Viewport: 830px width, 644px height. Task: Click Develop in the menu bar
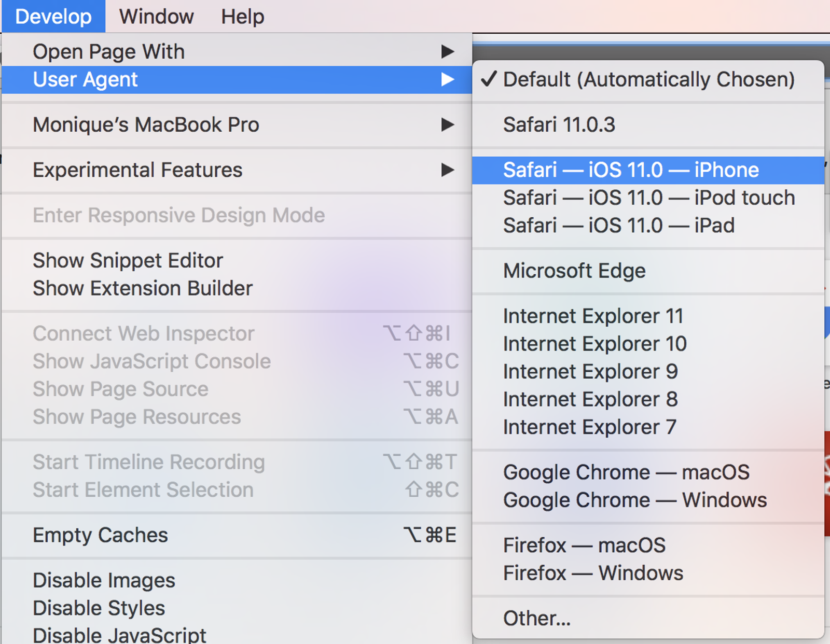click(x=53, y=17)
